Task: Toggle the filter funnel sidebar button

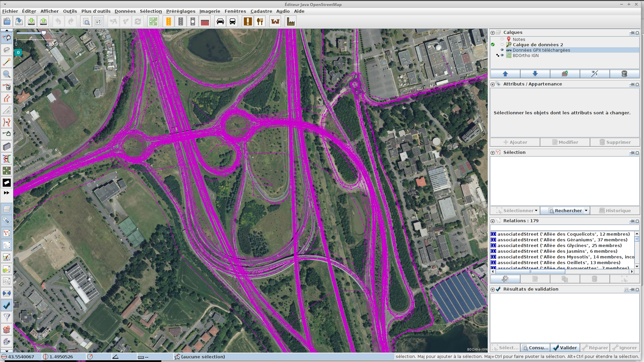Action: [7, 317]
